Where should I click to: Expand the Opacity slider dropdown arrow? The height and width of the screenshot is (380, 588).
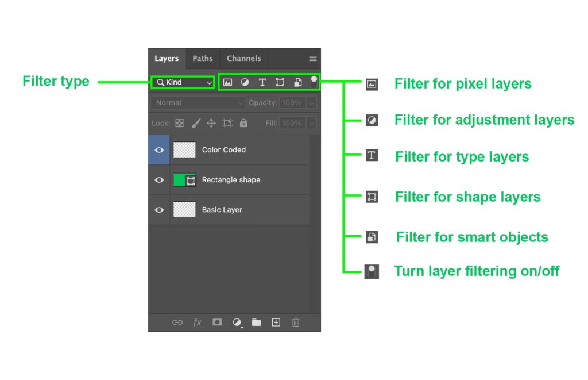(x=311, y=103)
